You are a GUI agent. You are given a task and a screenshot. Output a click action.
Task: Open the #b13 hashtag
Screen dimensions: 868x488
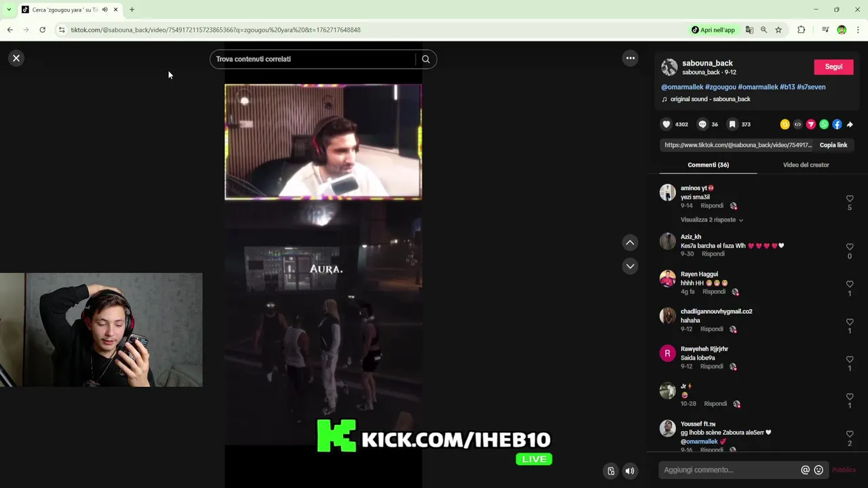click(787, 87)
